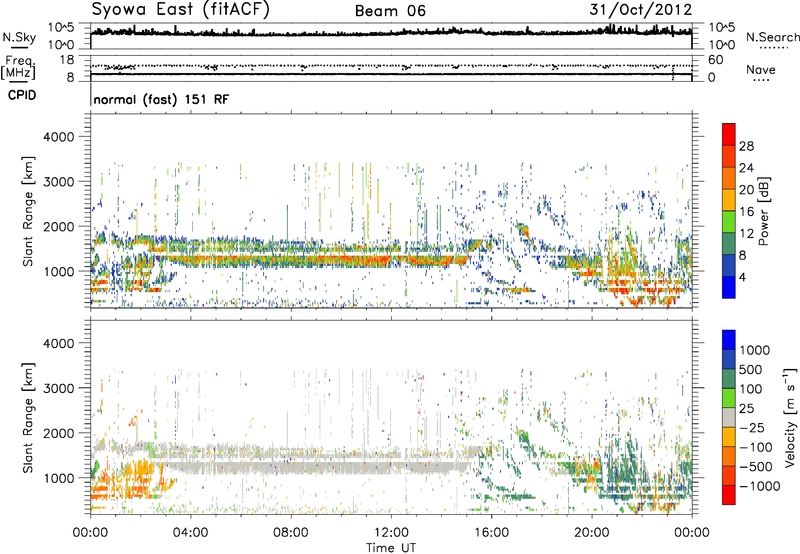Click the -100 tick on the Velocity scale
The width and height of the screenshot is (800, 554).
tap(756, 447)
